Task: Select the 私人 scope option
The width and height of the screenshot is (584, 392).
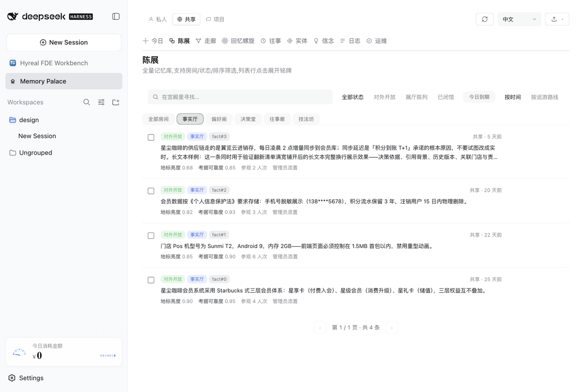Action: tap(158, 19)
